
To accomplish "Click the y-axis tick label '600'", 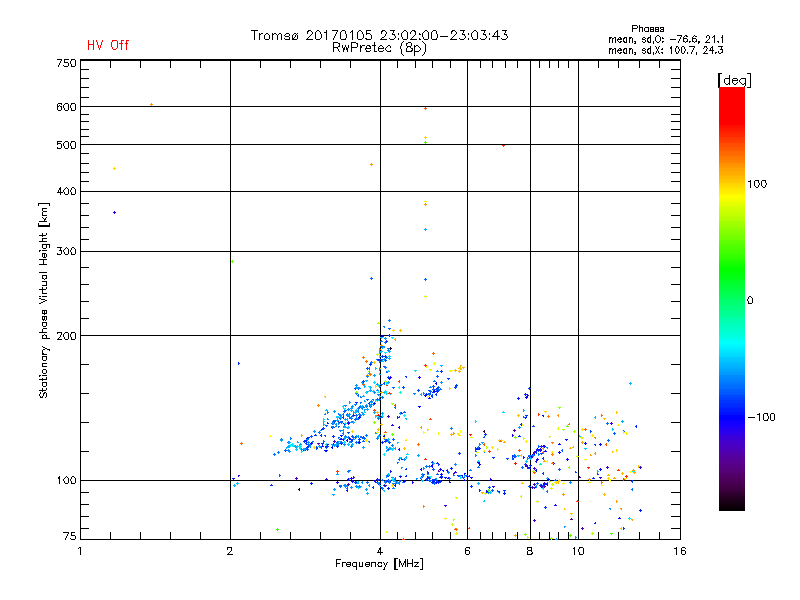I will 66,107.
